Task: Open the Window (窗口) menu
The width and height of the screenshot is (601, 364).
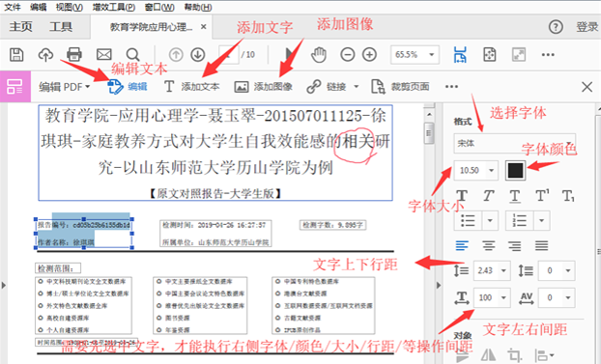Action: click(159, 7)
